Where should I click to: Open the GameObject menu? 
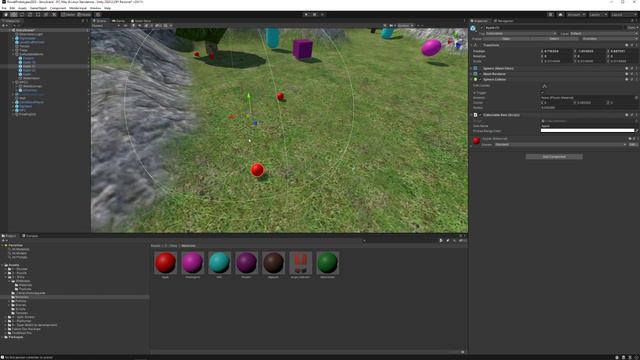[38, 8]
